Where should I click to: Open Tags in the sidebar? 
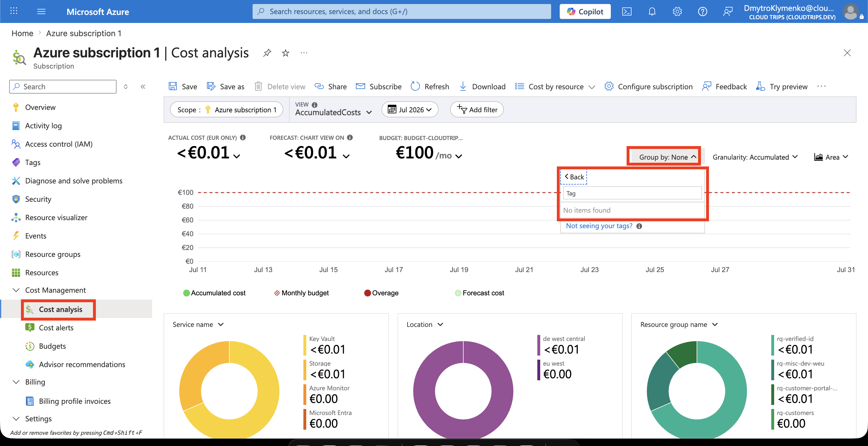(x=33, y=162)
